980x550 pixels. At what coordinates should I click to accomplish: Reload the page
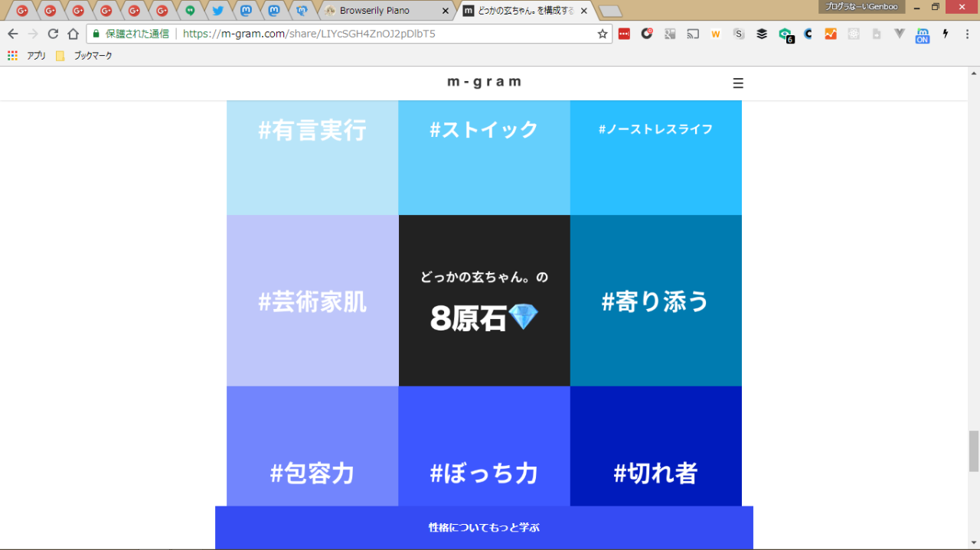pos(53,34)
